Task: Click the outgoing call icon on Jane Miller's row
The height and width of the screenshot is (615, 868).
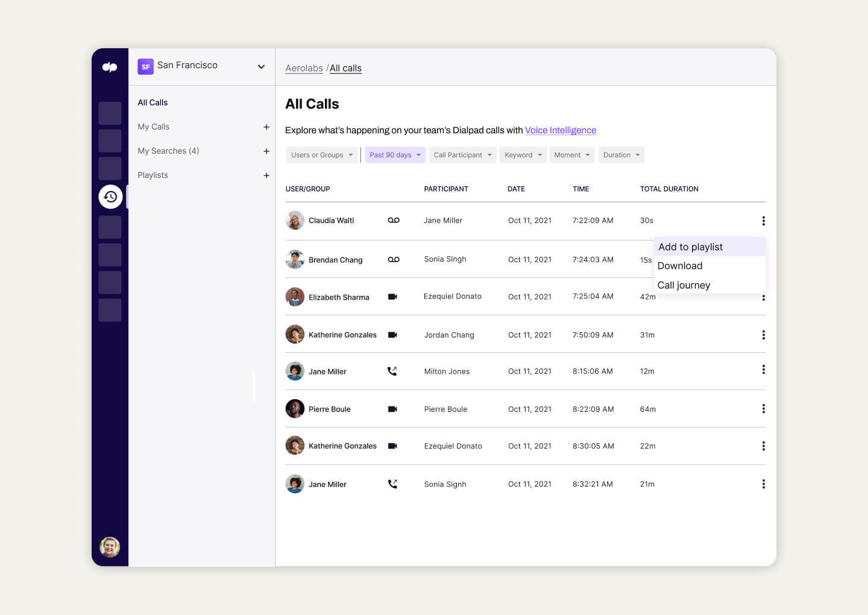Action: click(x=392, y=371)
